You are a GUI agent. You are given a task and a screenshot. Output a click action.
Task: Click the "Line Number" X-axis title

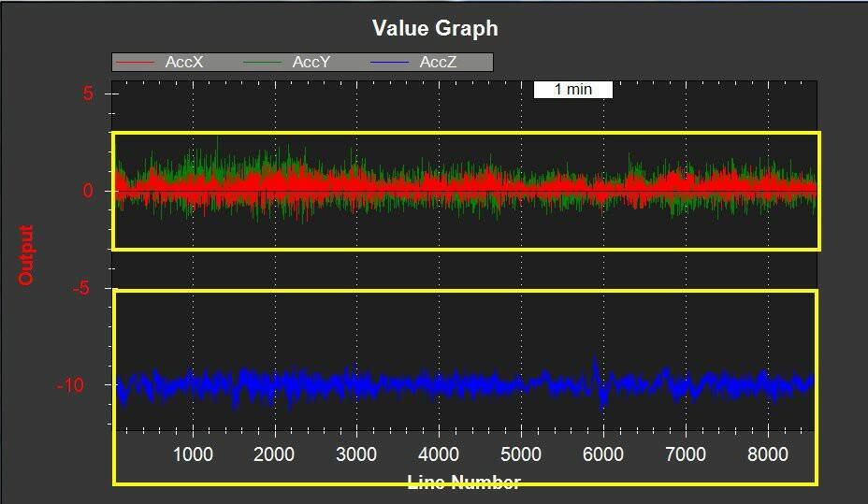(x=464, y=482)
